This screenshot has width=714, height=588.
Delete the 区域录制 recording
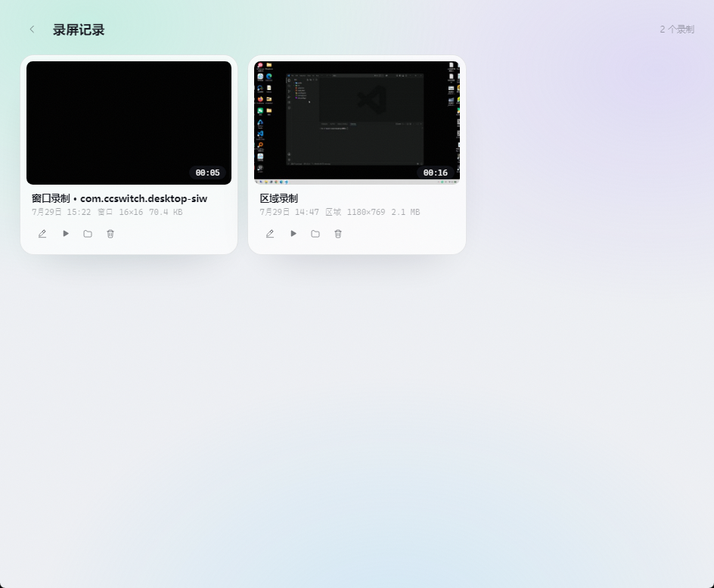click(x=338, y=234)
